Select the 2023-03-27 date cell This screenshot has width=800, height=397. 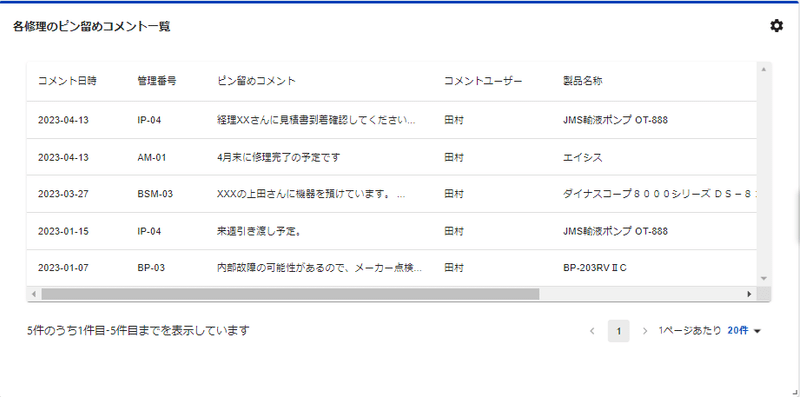[63, 194]
